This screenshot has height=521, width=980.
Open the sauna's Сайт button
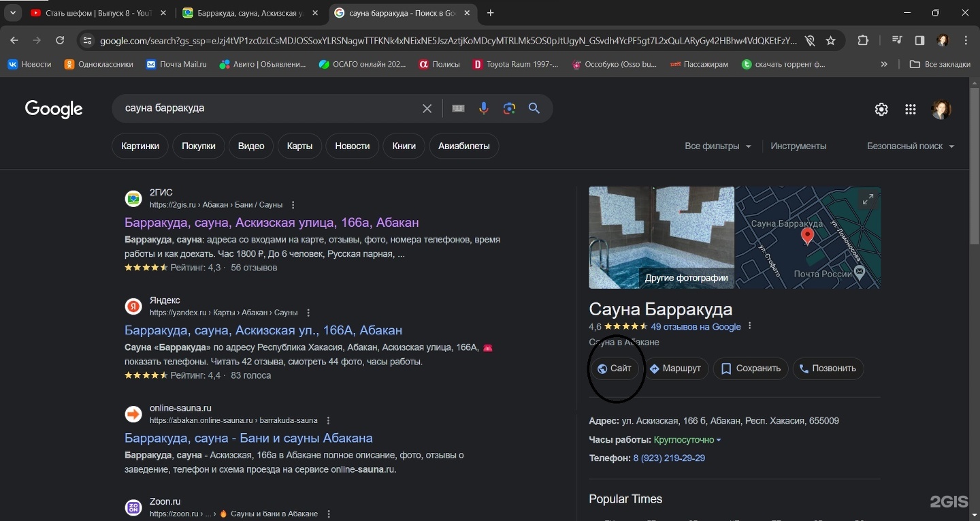(x=615, y=368)
